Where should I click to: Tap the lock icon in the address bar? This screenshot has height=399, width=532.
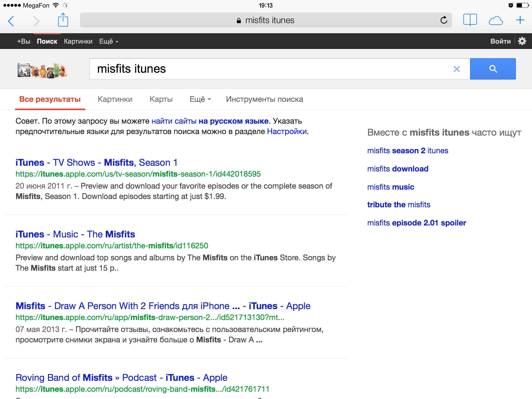239,21
